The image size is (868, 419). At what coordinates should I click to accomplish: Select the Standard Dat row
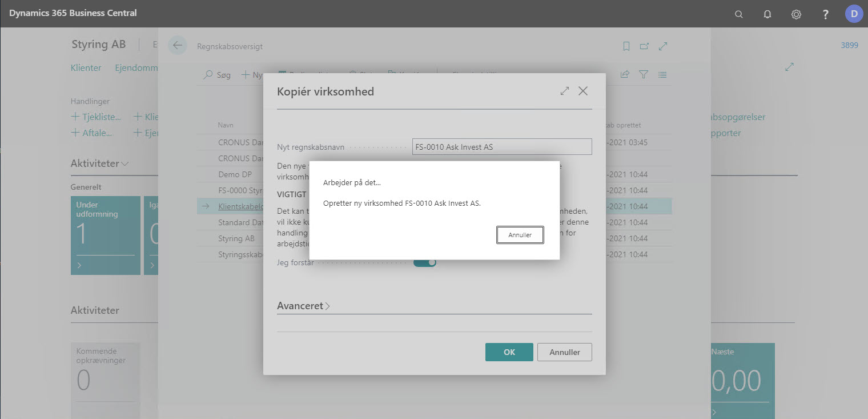pos(434,222)
